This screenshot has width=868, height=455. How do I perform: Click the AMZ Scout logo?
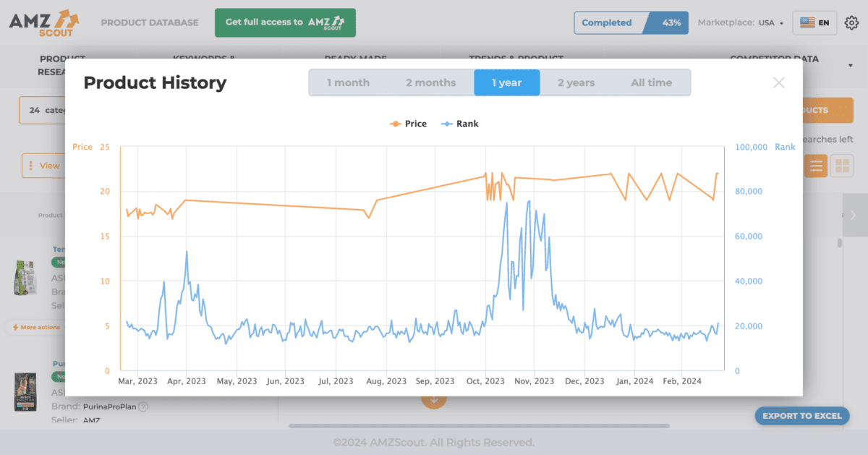point(44,22)
